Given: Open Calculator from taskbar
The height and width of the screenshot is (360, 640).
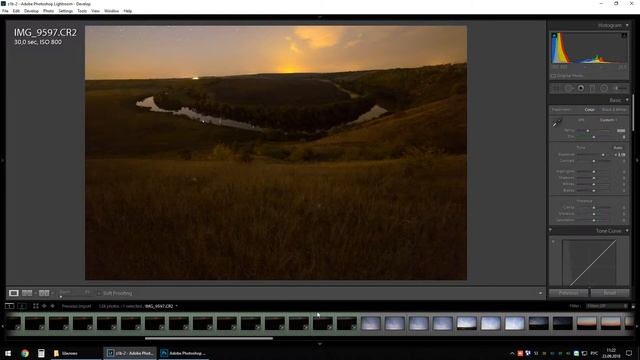Looking at the screenshot, I should 41,353.
